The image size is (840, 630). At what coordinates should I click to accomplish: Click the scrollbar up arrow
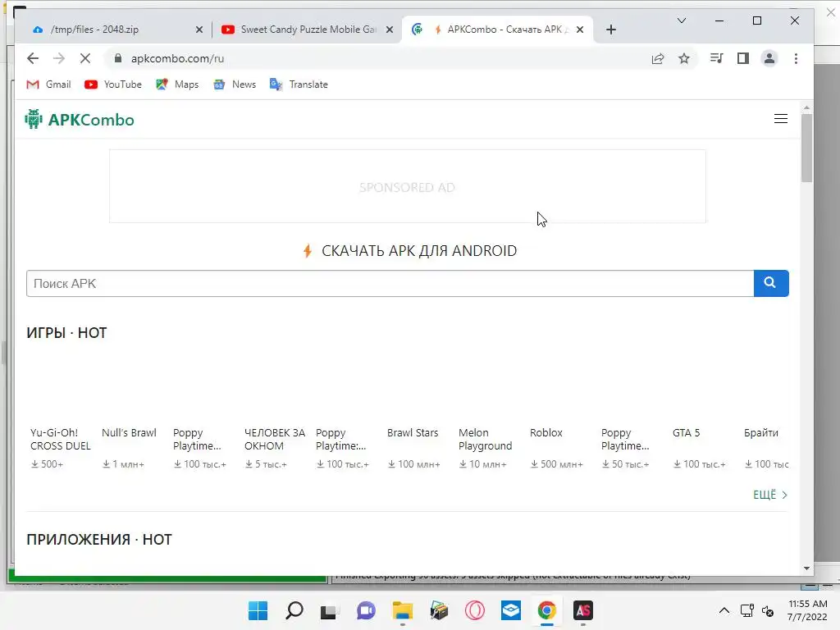[x=807, y=108]
